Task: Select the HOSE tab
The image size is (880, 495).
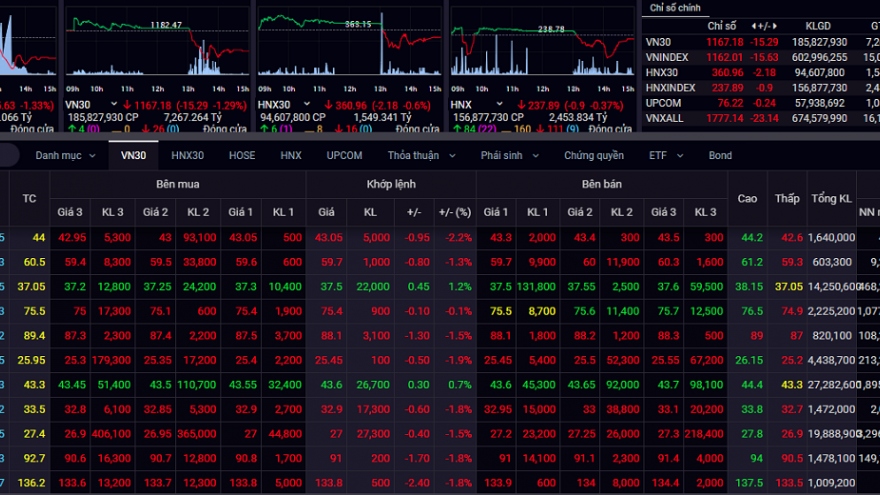Action: 242,156
